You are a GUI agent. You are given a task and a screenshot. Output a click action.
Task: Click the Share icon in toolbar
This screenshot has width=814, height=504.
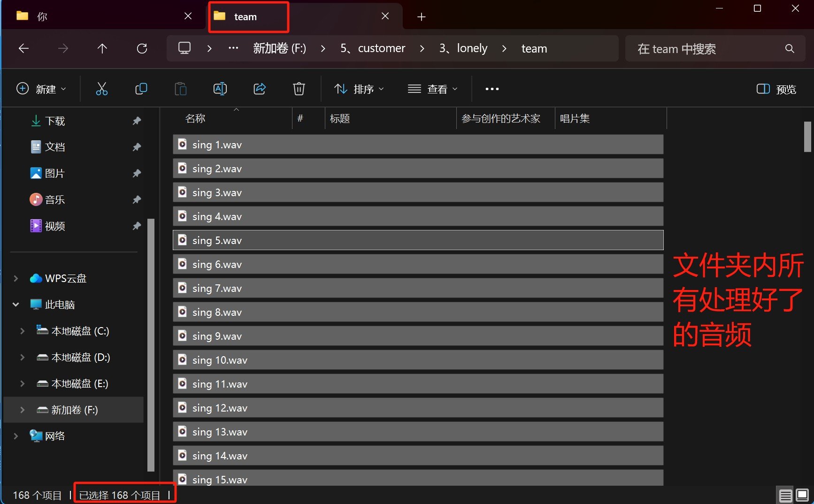pos(260,89)
